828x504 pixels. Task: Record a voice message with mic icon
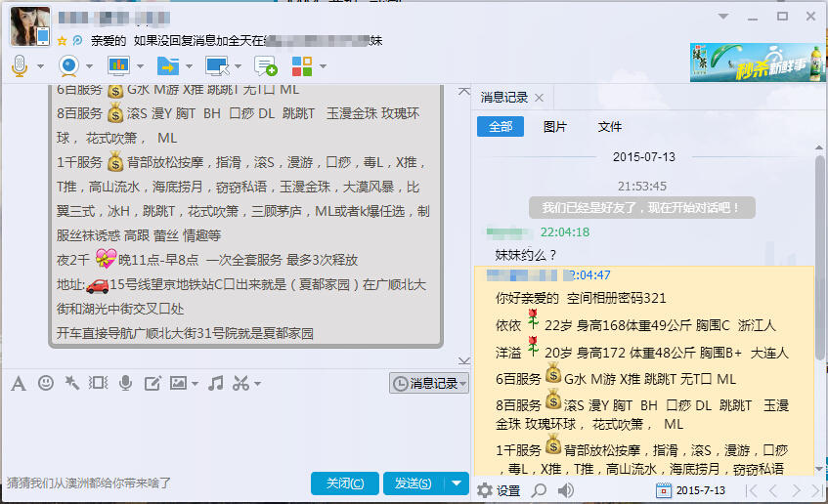coord(126,383)
